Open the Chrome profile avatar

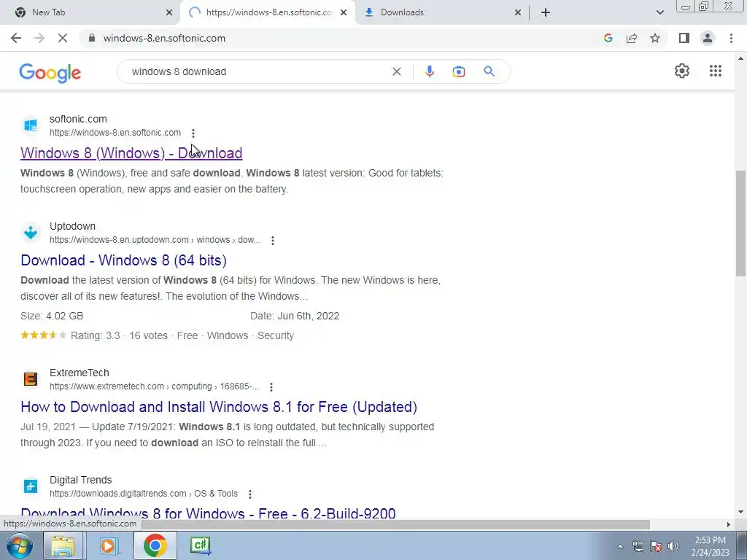pyautogui.click(x=708, y=38)
